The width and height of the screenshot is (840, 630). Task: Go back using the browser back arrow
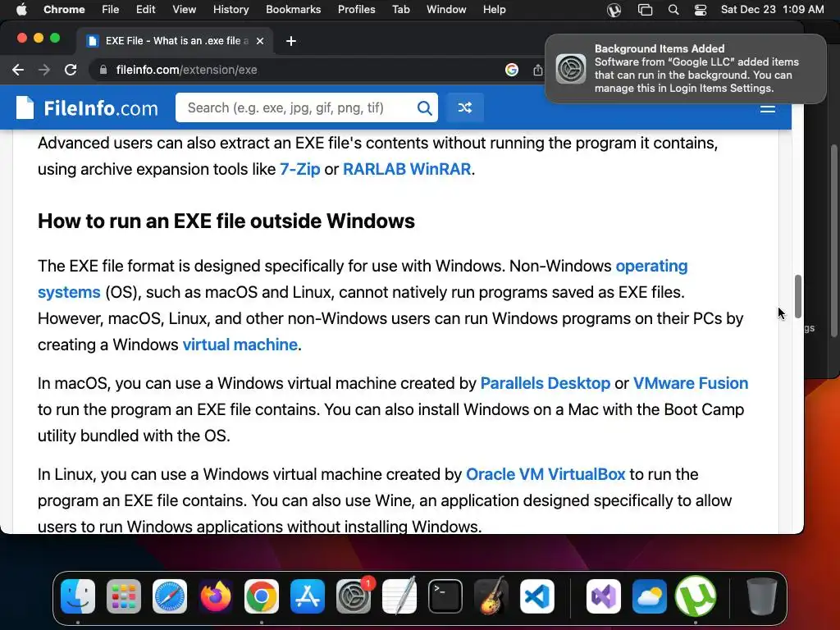pos(18,70)
